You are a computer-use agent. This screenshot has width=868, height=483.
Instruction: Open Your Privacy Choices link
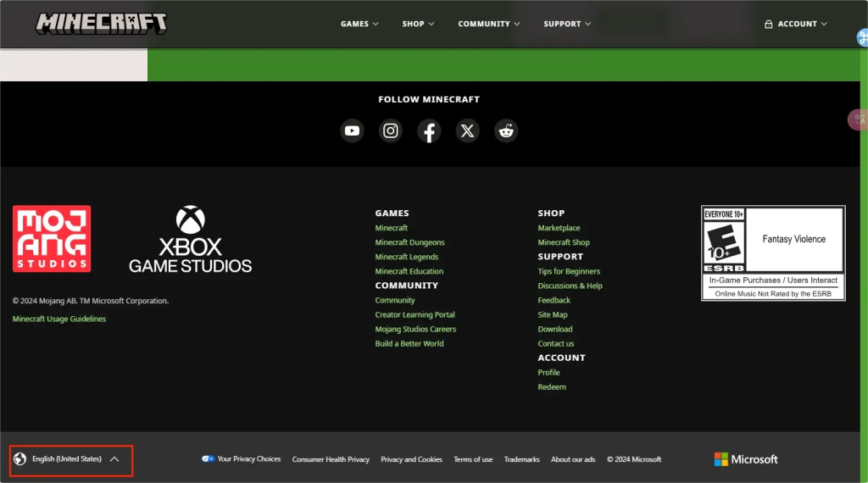click(x=249, y=458)
